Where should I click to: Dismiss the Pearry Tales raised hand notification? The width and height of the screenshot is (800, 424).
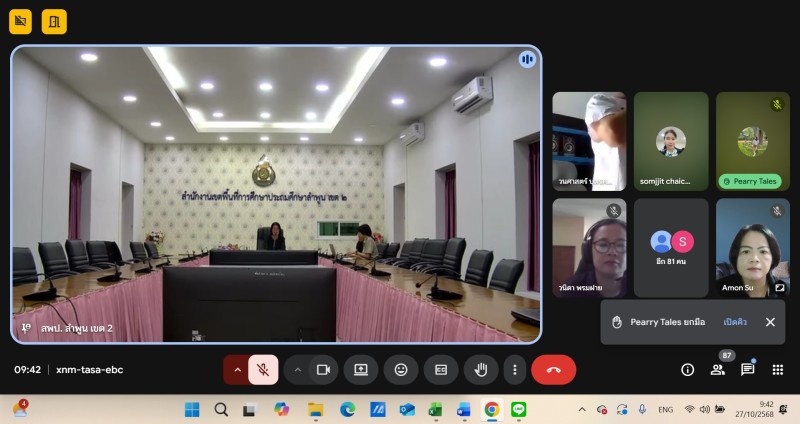[x=770, y=322]
